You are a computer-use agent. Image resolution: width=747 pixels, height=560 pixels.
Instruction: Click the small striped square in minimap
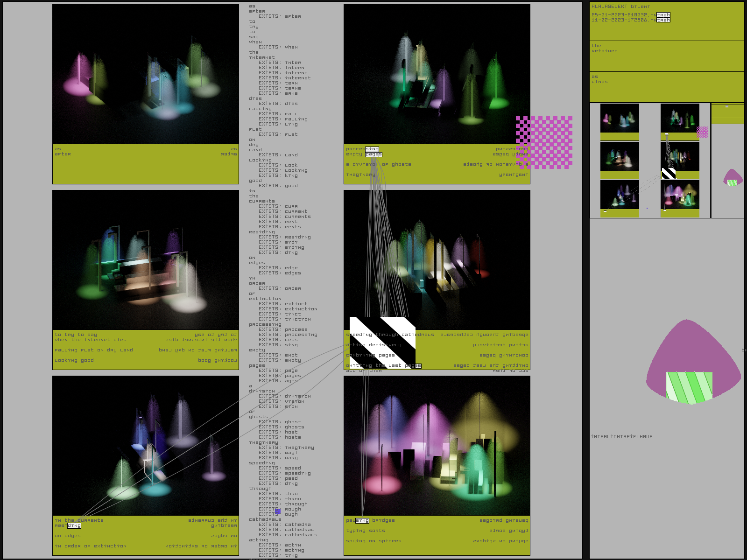click(669, 173)
